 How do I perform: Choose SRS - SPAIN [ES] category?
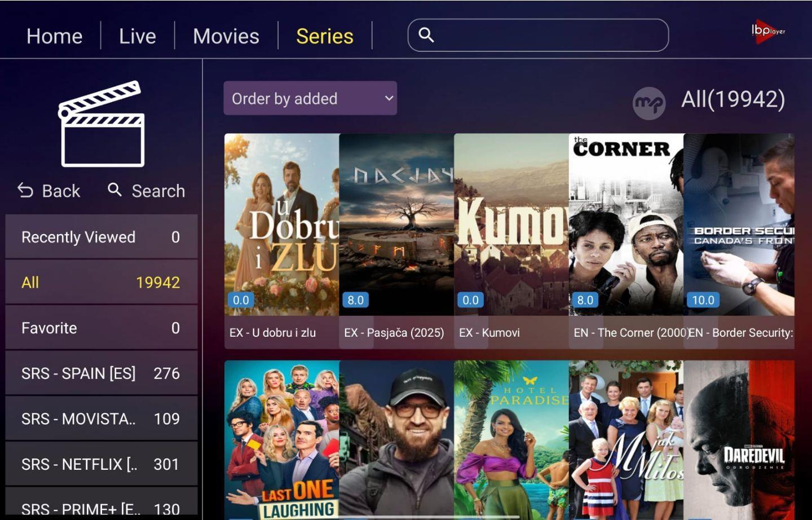pos(101,373)
